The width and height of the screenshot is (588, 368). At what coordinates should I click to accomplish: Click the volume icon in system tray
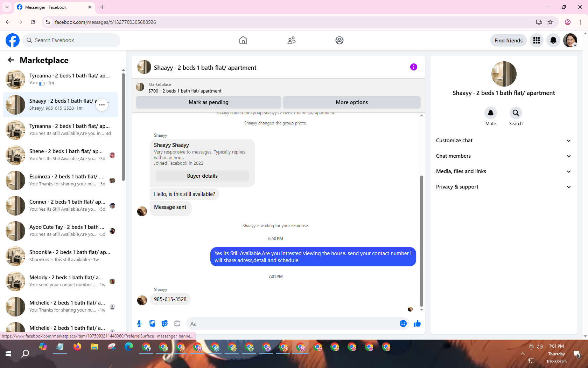[x=540, y=347]
